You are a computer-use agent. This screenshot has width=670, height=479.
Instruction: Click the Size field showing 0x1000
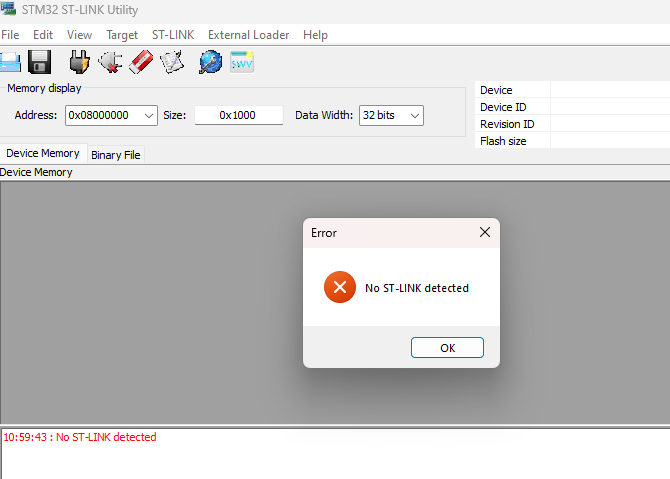click(239, 115)
